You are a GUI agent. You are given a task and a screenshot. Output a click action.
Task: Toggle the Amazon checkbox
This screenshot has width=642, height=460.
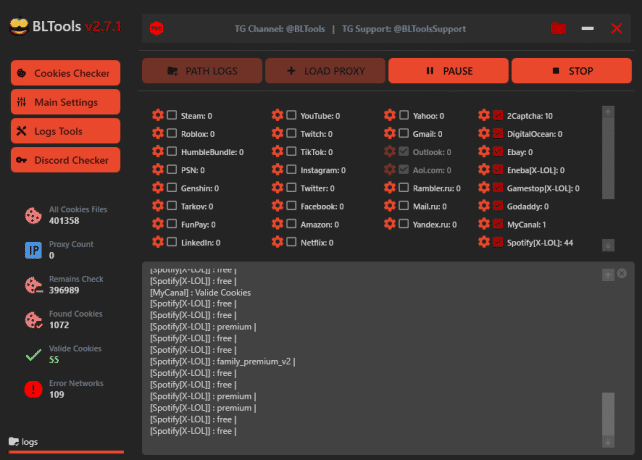[x=291, y=224]
